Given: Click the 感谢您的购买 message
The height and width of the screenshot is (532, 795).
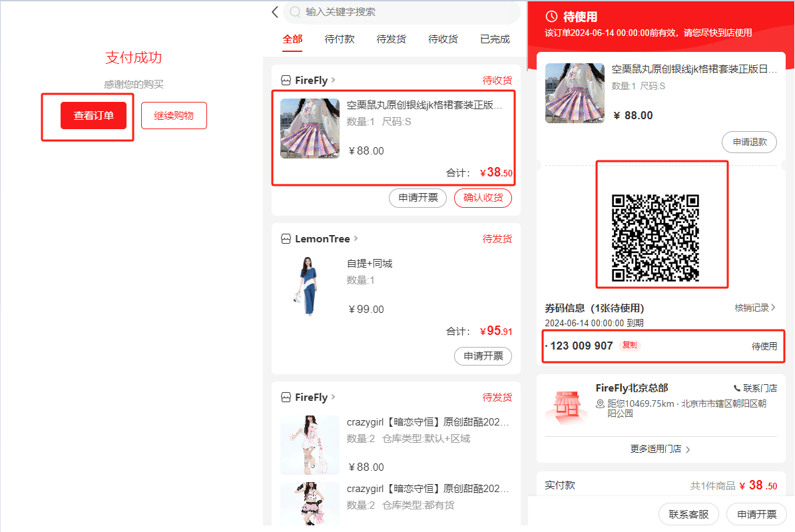Looking at the screenshot, I should click(133, 84).
